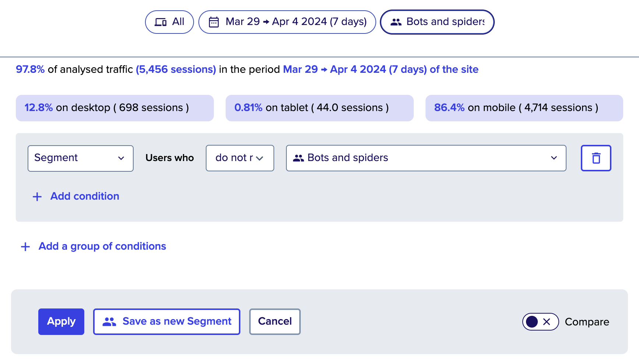Screen dimensions: 639x364
Task: Select the mobile sessions stat chip
Action: pyautogui.click(x=524, y=108)
